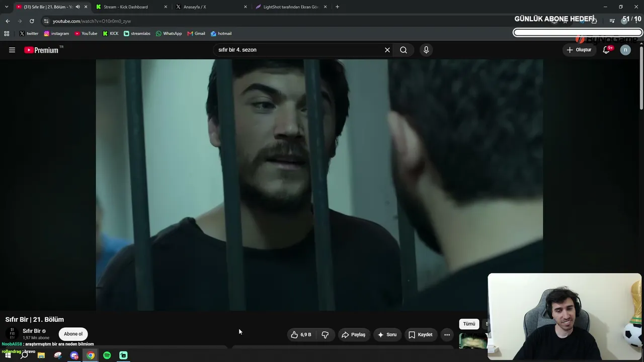Reload the current page
The image size is (644, 362).
point(32,21)
